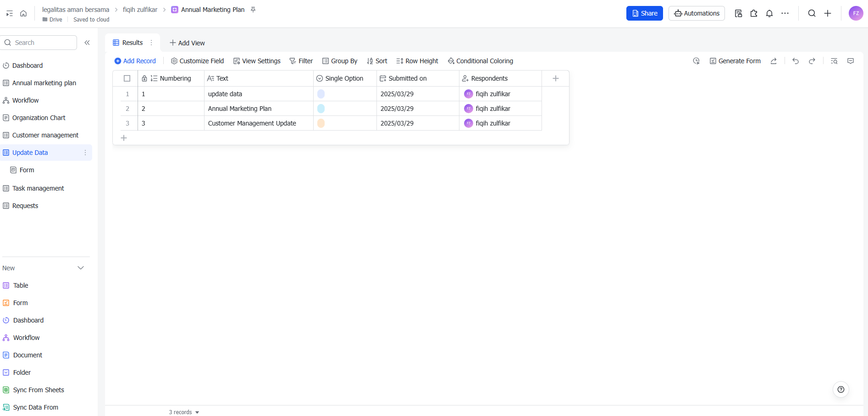Open Task management in sidebar
Image resolution: width=868 pixels, height=416 pixels.
tap(38, 188)
